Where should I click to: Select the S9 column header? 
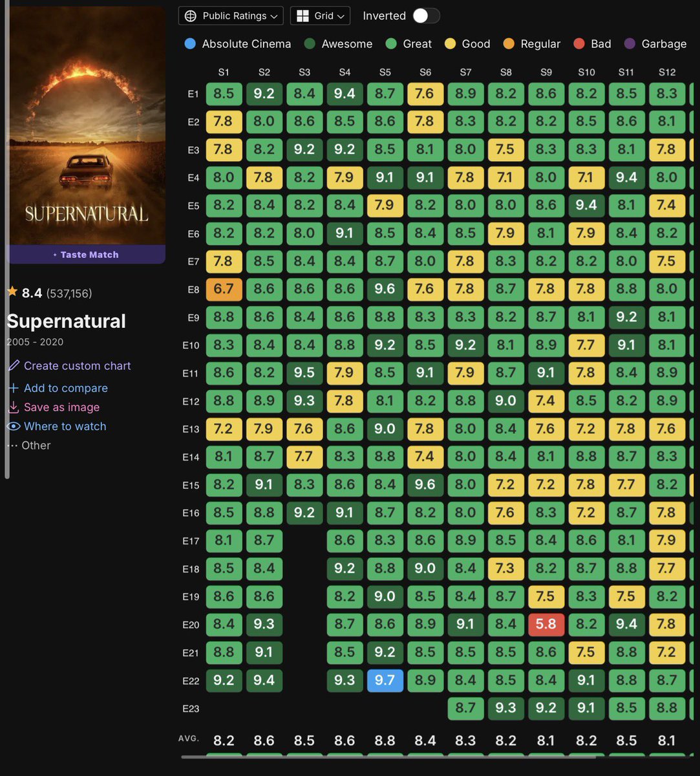[546, 72]
